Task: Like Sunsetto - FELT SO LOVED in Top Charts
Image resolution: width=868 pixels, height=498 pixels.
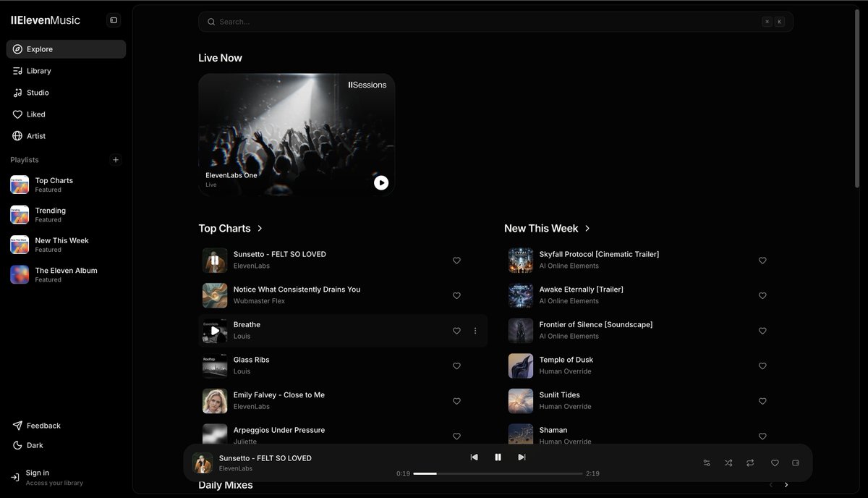Action: click(456, 261)
